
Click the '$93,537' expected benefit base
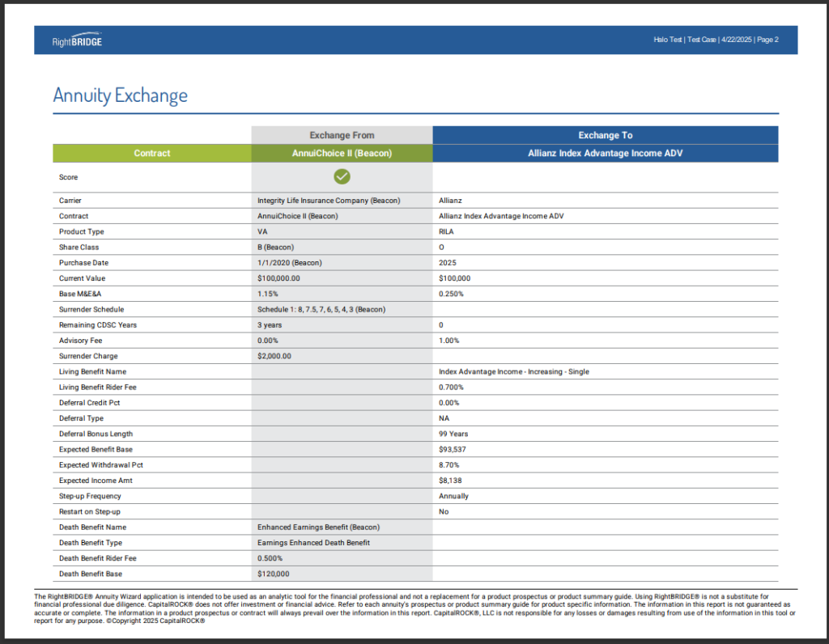(x=453, y=450)
